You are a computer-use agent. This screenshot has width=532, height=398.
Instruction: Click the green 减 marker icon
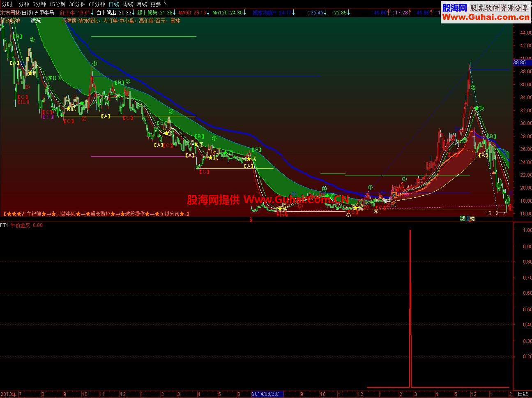[463, 219]
